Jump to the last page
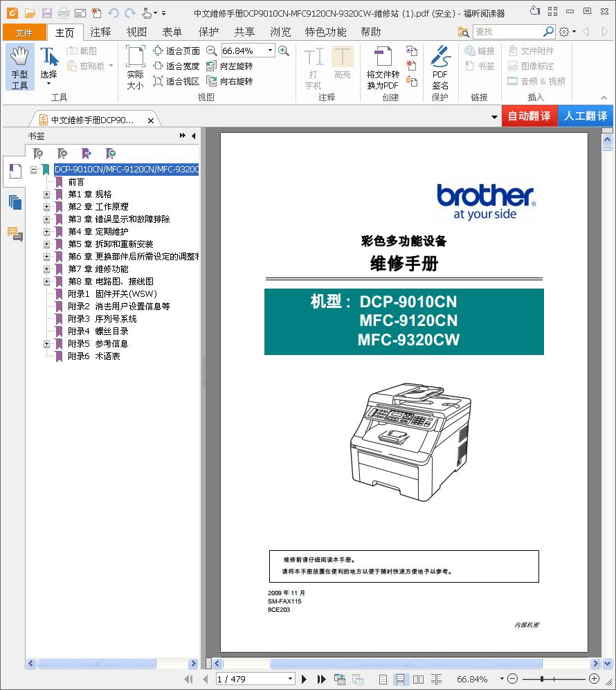Screen dimensions: 616x690 (x=322, y=679)
